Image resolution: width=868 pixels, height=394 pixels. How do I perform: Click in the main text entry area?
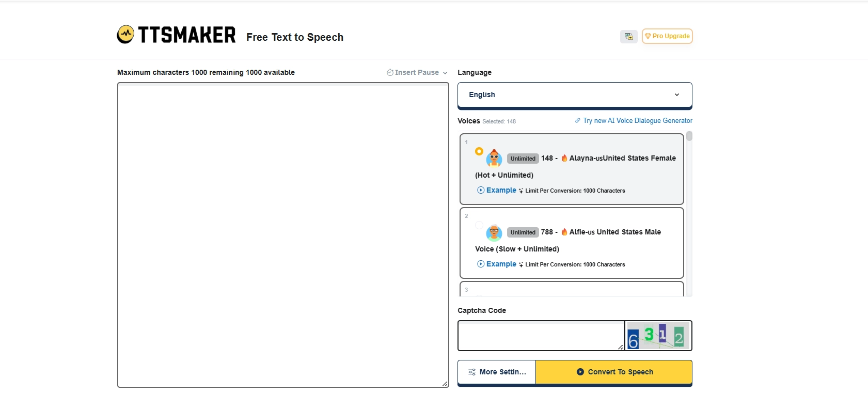point(283,235)
